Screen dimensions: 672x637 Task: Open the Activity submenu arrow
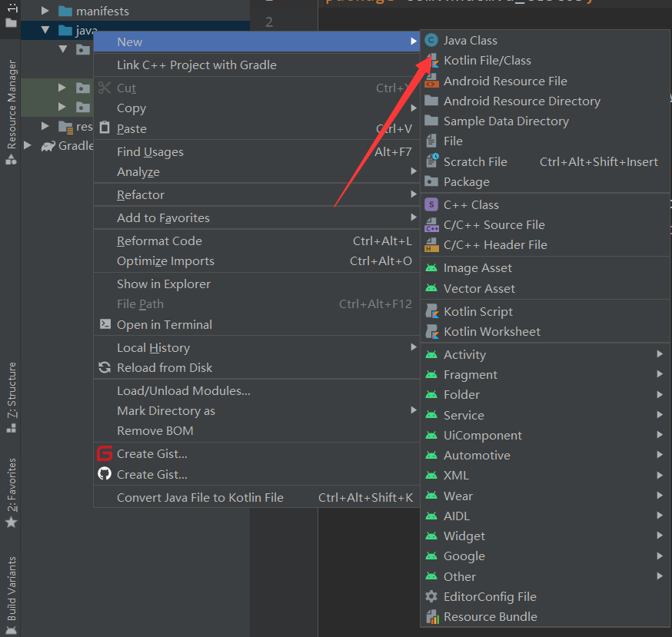tap(660, 353)
